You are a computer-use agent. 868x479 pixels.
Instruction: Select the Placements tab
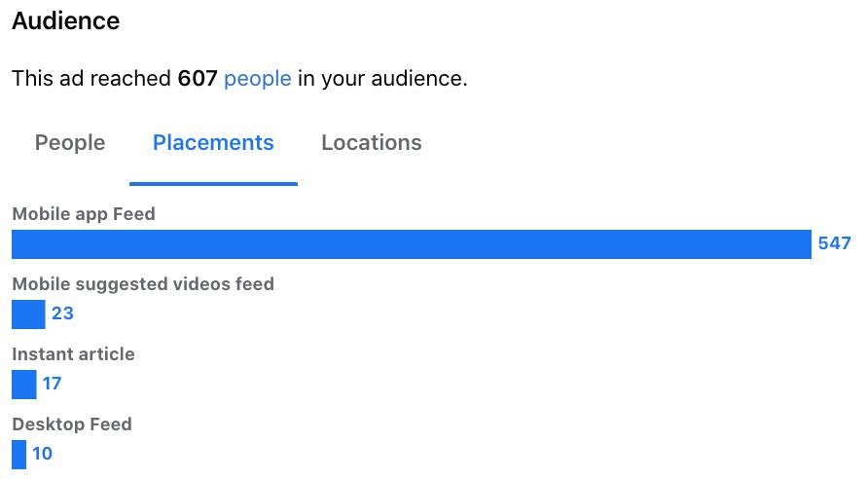(x=213, y=143)
